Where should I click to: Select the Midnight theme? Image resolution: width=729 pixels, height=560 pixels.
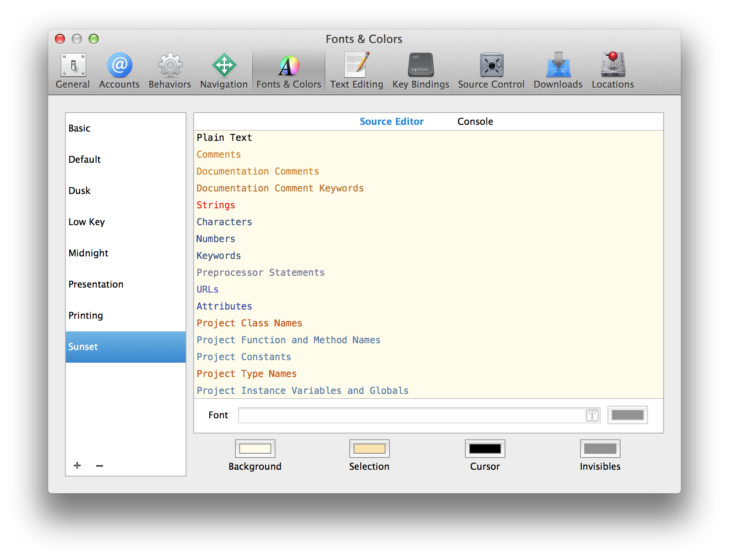tap(126, 253)
